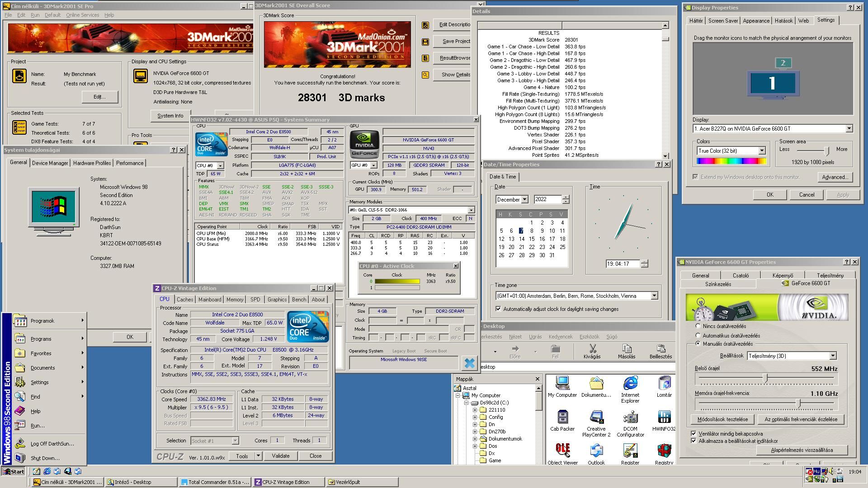Open Creative PlayCenter 2 icon
The image size is (868, 488).
pos(596,423)
